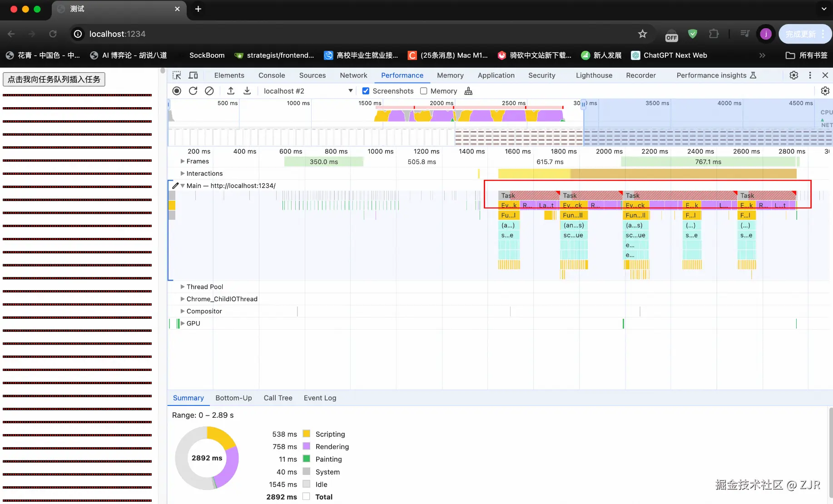
Task: Open the strategist/frontend bookmark
Action: pos(274,55)
